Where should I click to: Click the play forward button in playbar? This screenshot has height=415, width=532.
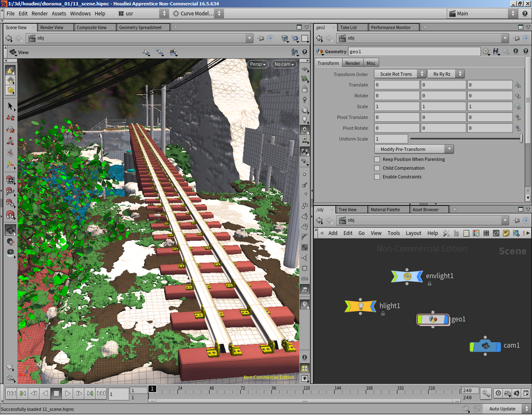click(x=68, y=394)
